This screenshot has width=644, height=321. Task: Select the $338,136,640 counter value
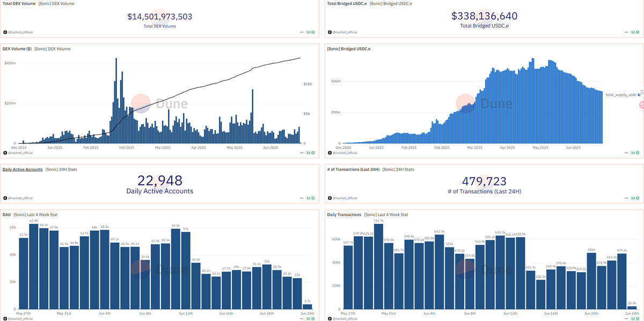(484, 16)
